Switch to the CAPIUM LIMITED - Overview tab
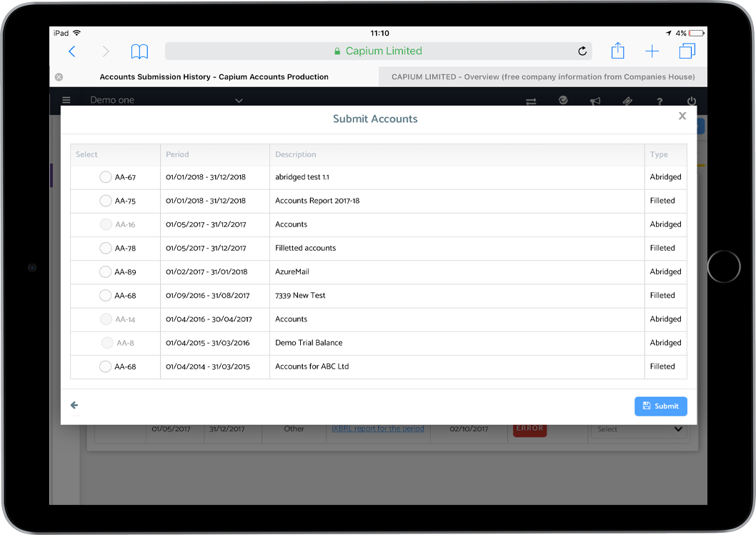 542,77
